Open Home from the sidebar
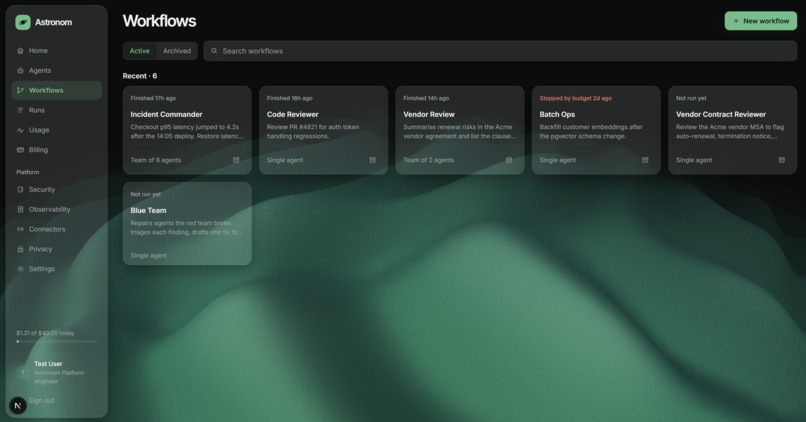806x422 pixels. point(57,50)
